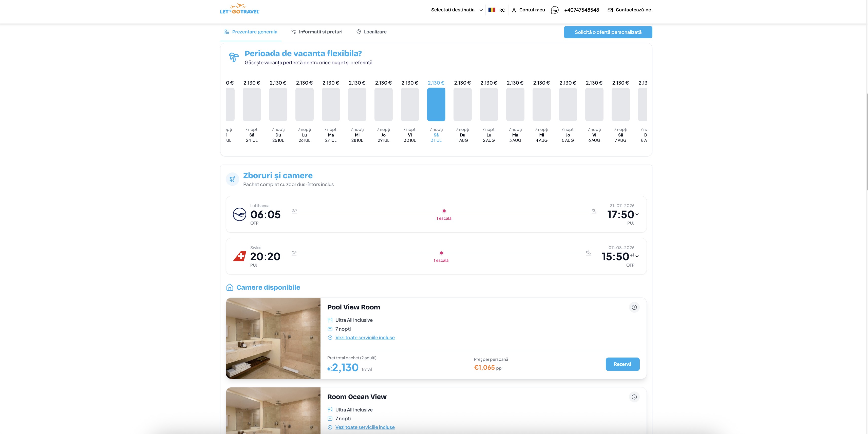This screenshot has height=434, width=868.
Task: Select the 27 IUL departure date bar
Action: (x=331, y=104)
